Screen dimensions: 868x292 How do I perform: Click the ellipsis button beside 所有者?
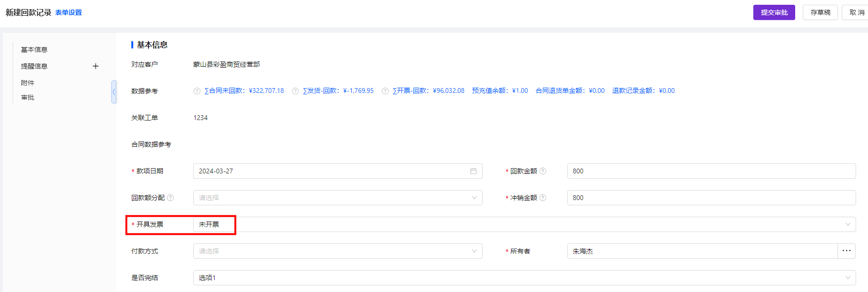(x=847, y=251)
